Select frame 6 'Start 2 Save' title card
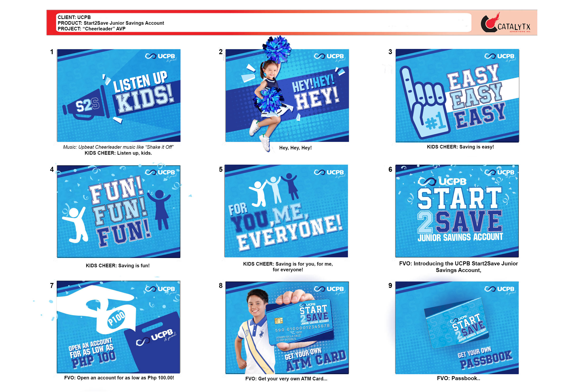This screenshot has width=570, height=392. coord(457,211)
